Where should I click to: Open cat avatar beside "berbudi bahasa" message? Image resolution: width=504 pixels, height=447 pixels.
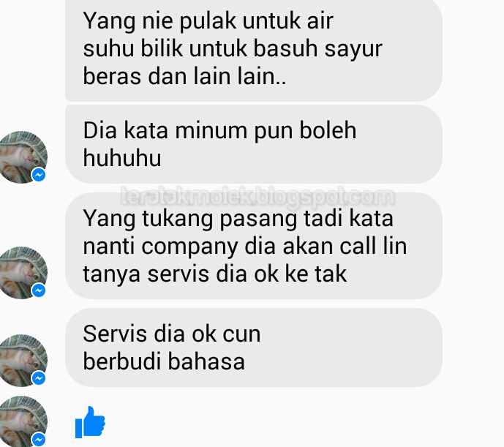tap(22, 360)
